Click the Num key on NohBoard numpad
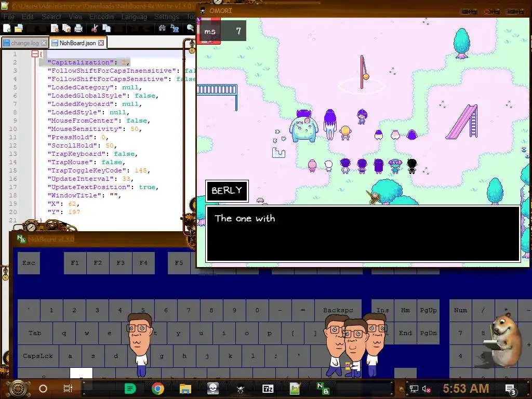Image resolution: width=532 pixels, height=399 pixels. pyautogui.click(x=460, y=310)
